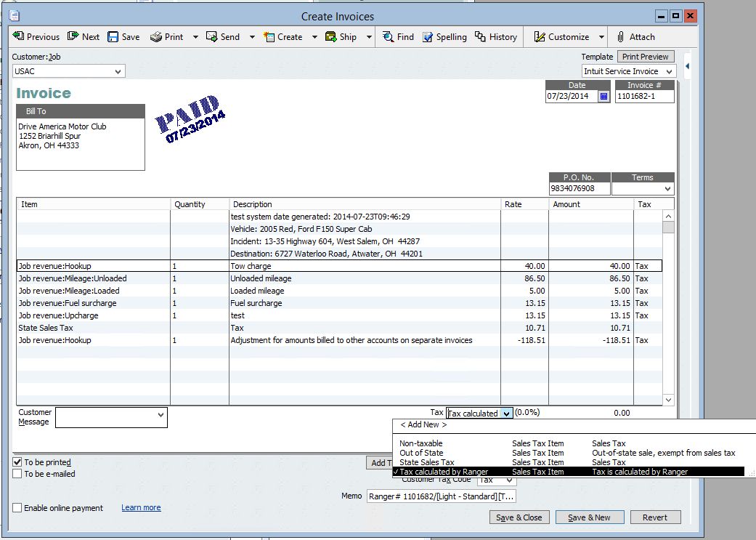Expand the Customer:Job USAC dropdown
Image resolution: width=756 pixels, height=540 pixels.
pyautogui.click(x=118, y=71)
